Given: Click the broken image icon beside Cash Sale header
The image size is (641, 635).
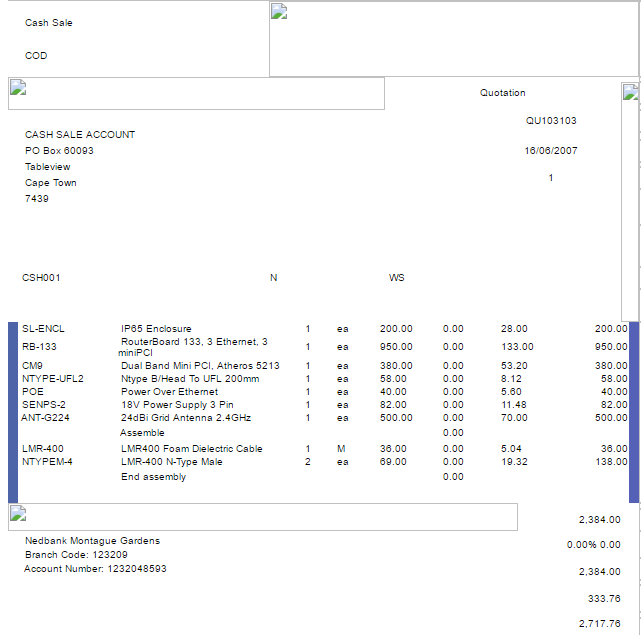Looking at the screenshot, I should [280, 12].
